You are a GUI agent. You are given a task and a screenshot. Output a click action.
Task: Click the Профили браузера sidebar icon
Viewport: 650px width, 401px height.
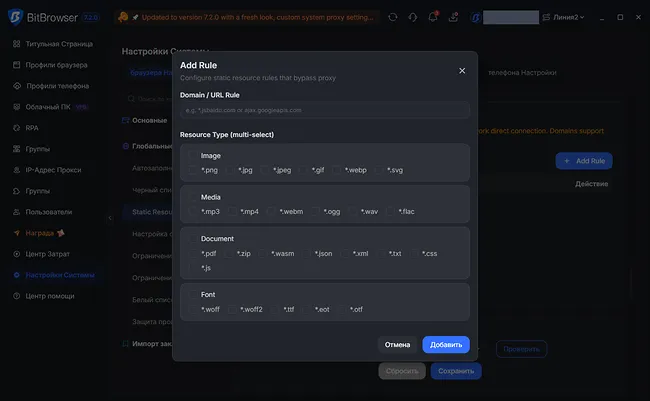17,65
